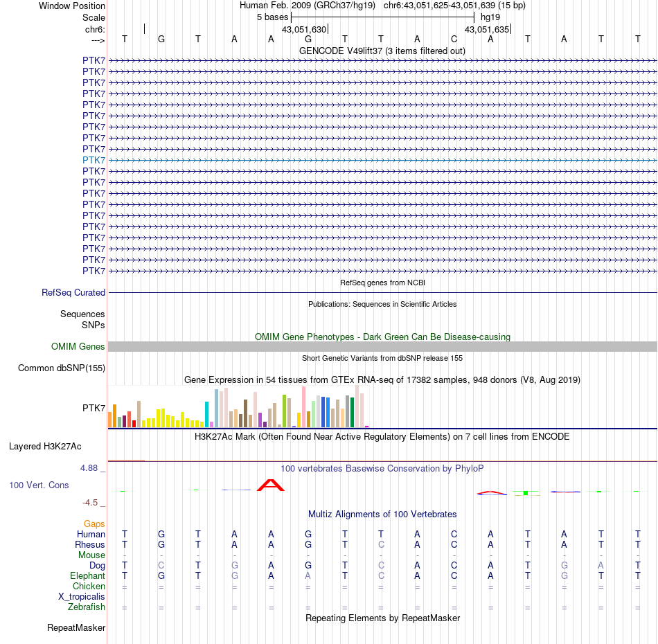The height and width of the screenshot is (644, 658).
Task: Select the gray OMIM Genes item bar
Action: pyautogui.click(x=382, y=346)
